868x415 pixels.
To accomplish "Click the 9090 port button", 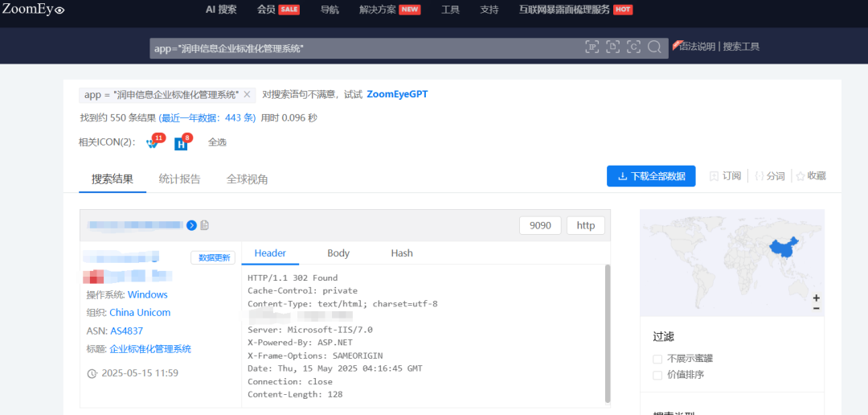I will 540,225.
